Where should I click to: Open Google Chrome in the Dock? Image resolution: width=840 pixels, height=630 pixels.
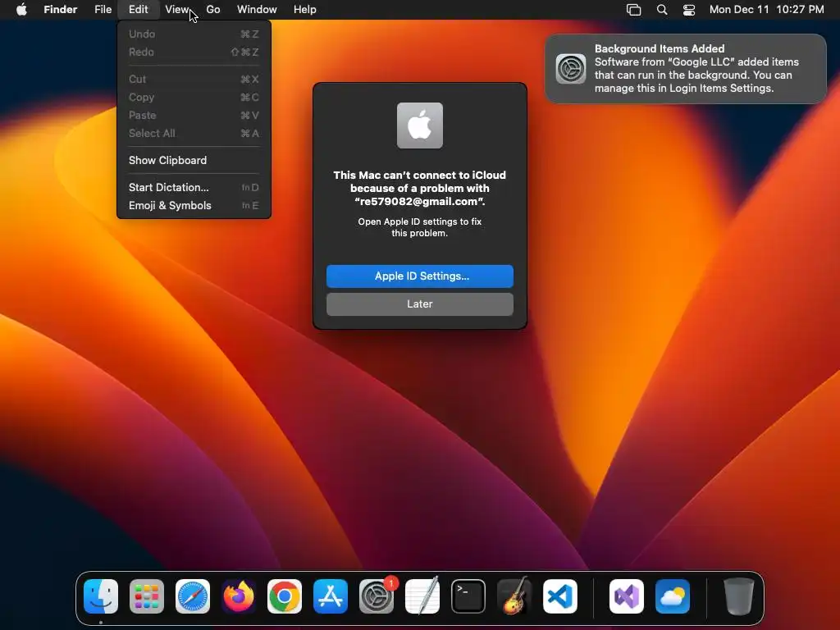tap(285, 596)
